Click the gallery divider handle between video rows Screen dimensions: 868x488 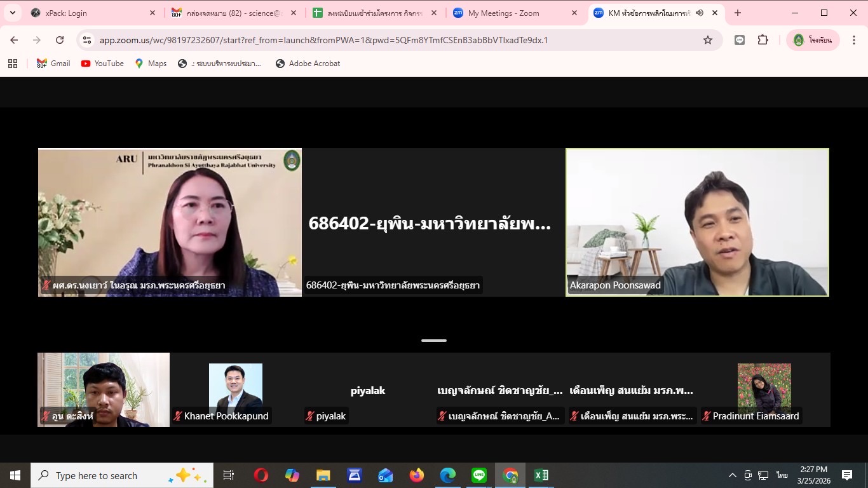434,341
